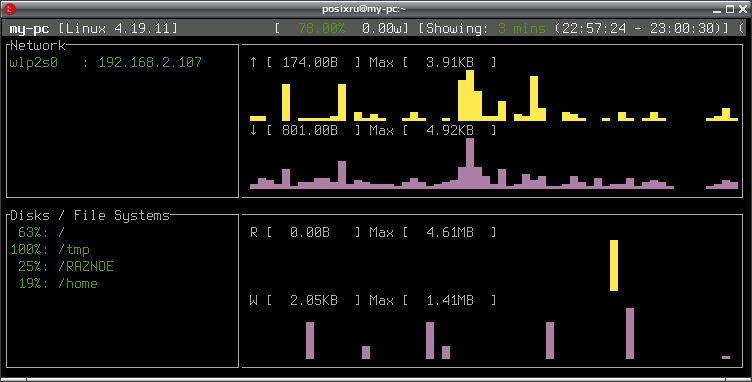This screenshot has height=382, width=752.
Task: Select the wlp2s0 interface name
Action: 34,62
